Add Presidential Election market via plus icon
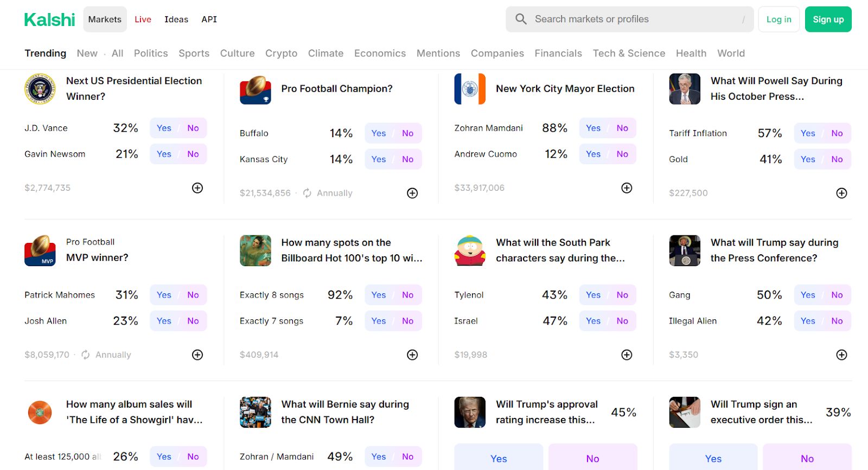This screenshot has width=868, height=470. coord(197,188)
